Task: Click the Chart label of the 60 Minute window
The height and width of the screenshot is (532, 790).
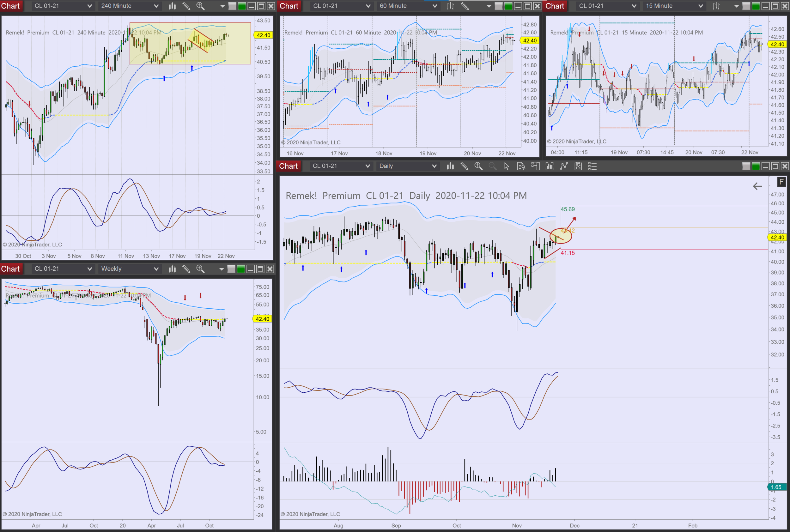Action: pyautogui.click(x=289, y=6)
